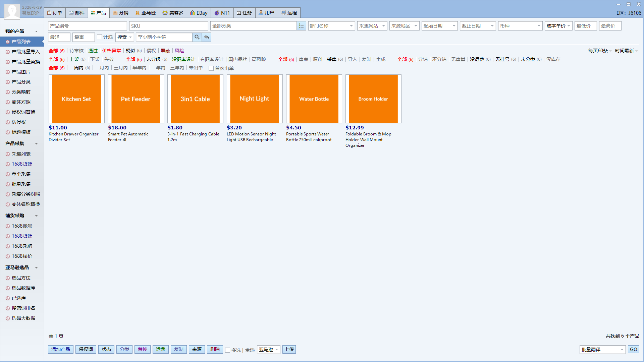644x362 pixels.
Task: Open the 远程 remote tab icon
Action: [283, 13]
